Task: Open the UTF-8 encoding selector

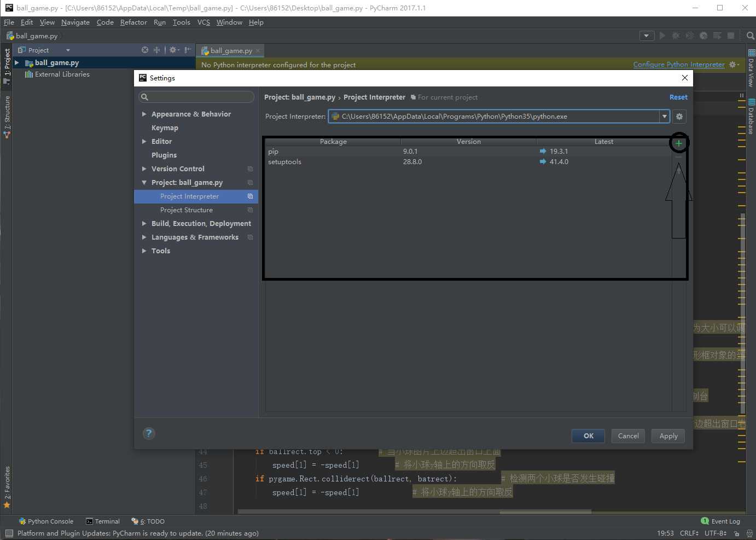Action: pyautogui.click(x=716, y=533)
